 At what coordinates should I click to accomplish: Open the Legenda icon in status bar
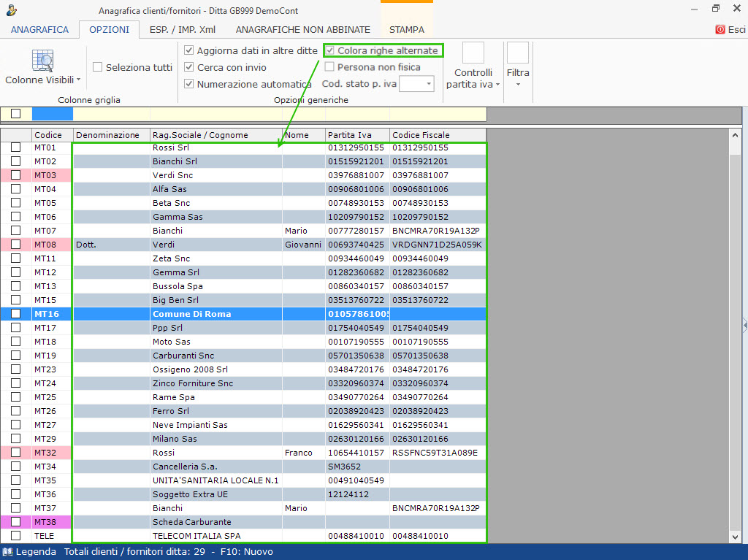pos(7,551)
